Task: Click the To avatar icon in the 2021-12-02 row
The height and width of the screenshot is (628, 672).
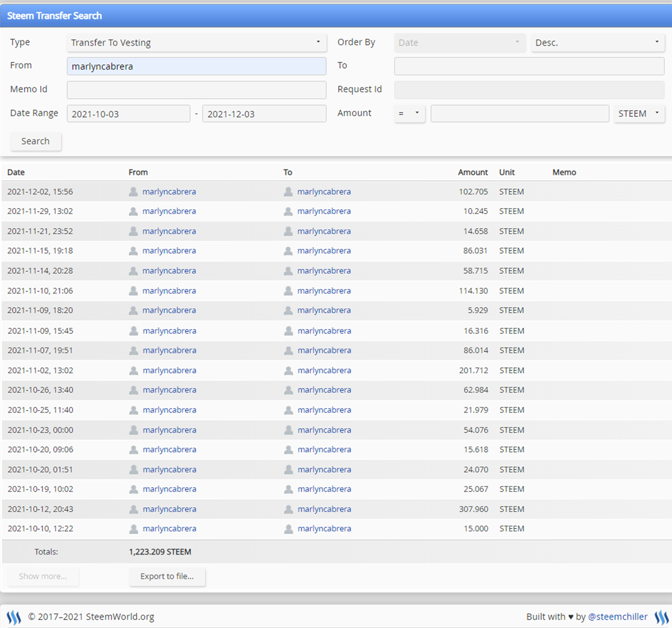Action: click(x=288, y=191)
